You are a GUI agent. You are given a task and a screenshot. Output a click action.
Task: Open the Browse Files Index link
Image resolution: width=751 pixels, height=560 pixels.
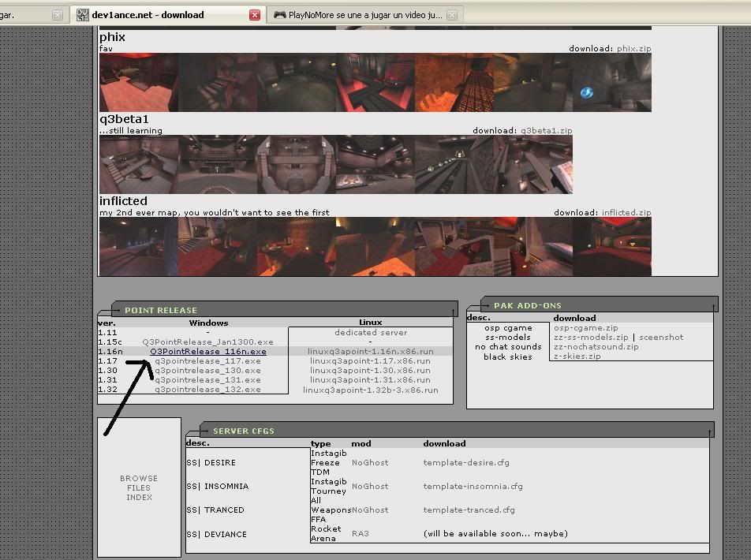(139, 487)
